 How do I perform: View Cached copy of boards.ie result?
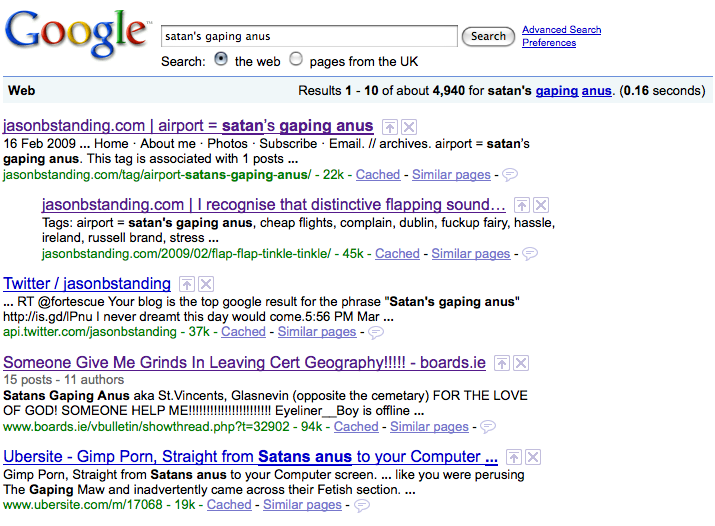tap(356, 427)
